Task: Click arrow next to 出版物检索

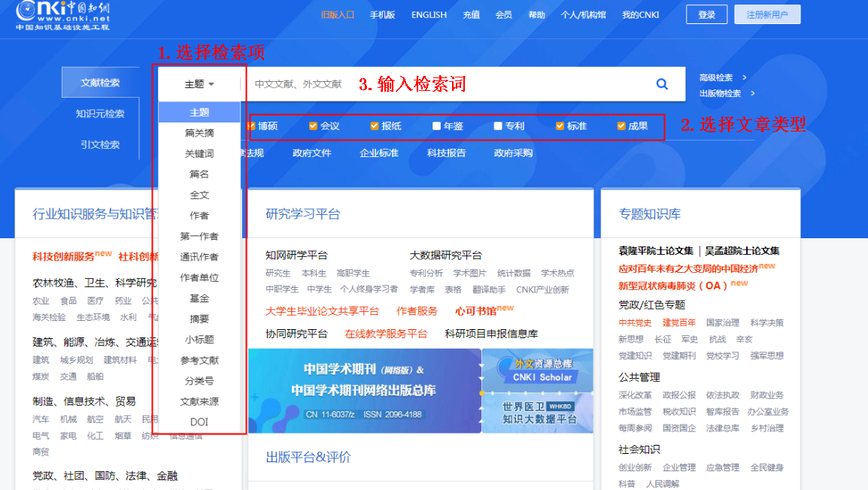Action: (x=752, y=93)
